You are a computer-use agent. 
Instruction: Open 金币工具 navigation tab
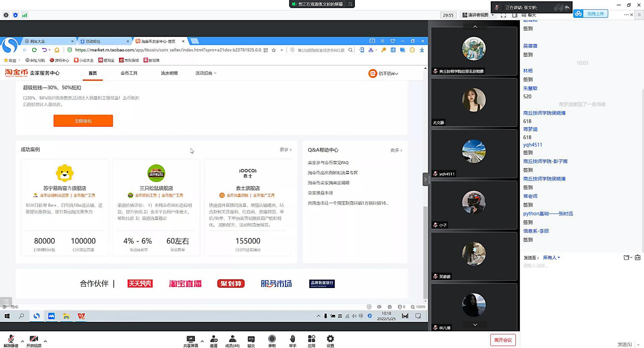[129, 73]
